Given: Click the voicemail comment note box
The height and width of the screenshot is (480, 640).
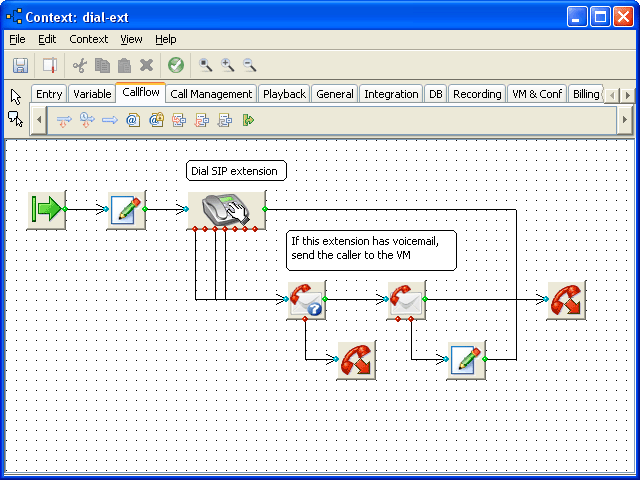Looking at the screenshot, I should [x=371, y=249].
